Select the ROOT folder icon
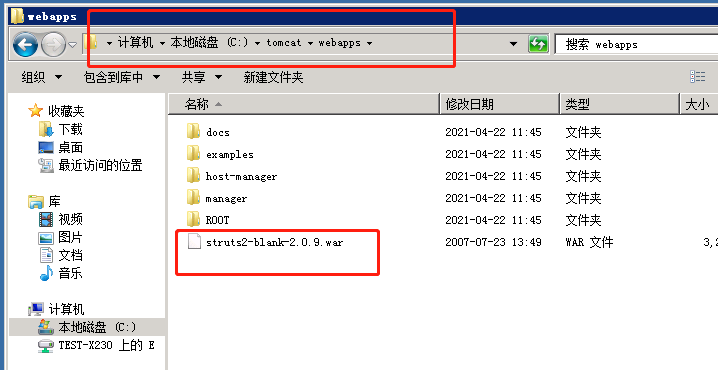The image size is (718, 370). tap(193, 219)
